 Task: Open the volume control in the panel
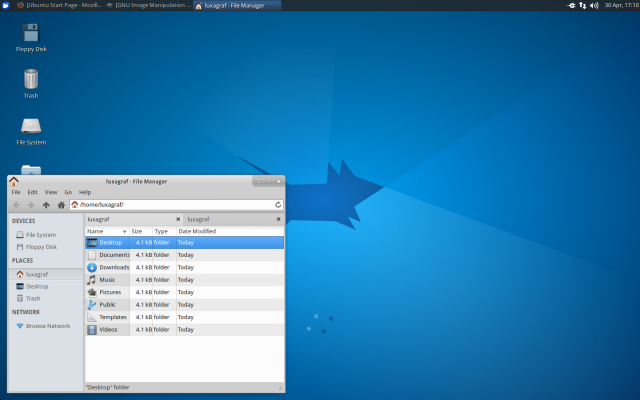[594, 5]
